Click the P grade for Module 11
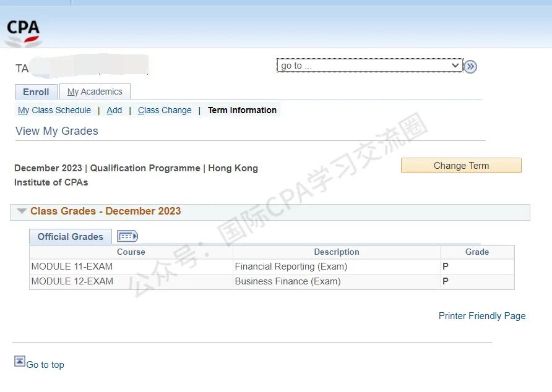The width and height of the screenshot is (552, 392). point(446,266)
